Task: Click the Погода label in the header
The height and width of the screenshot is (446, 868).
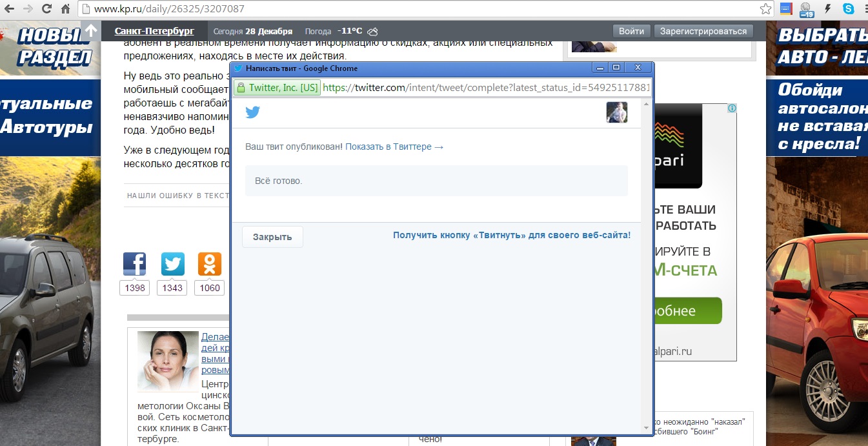Action: point(318,31)
